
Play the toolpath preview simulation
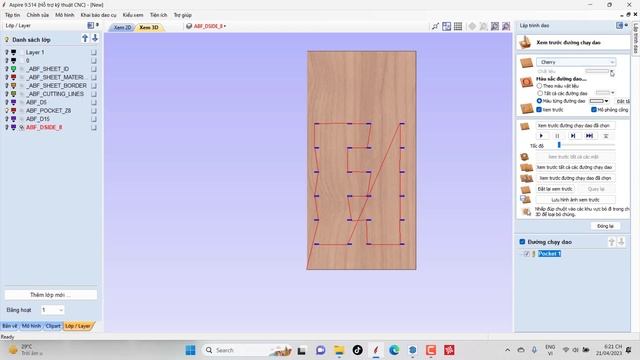pos(541,136)
